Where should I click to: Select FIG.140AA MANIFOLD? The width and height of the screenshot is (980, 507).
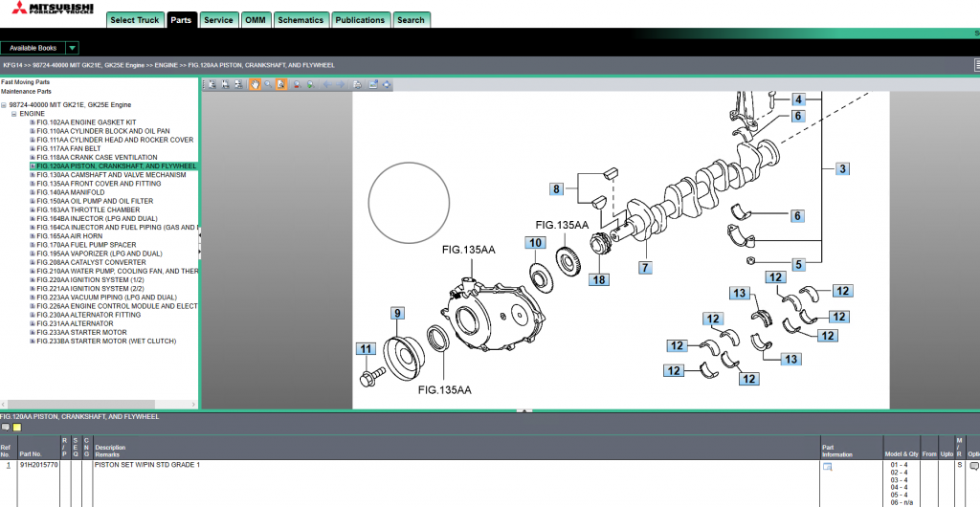[71, 192]
